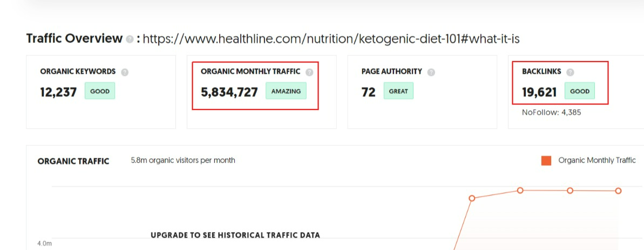Click the GOOD badge under Backlinks

(580, 91)
